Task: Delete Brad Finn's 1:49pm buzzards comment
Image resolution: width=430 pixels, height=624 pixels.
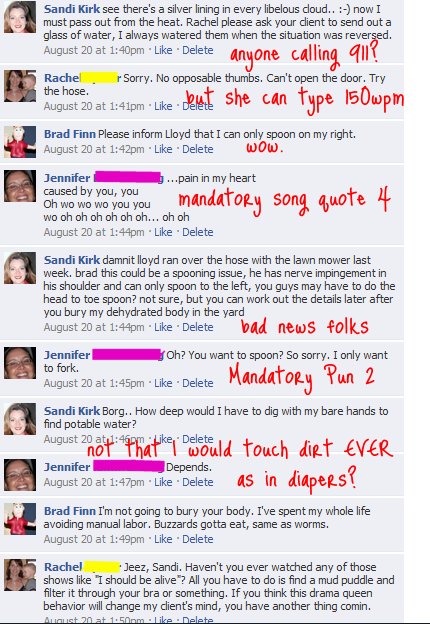Action: (x=198, y=539)
